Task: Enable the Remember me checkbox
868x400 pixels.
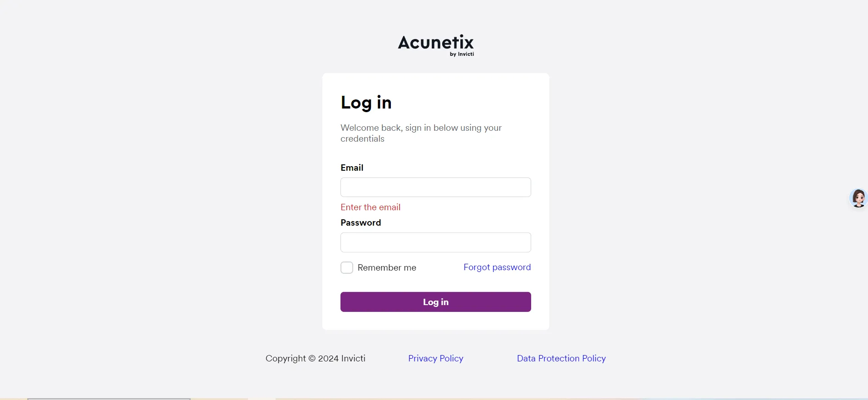Action: (x=347, y=267)
